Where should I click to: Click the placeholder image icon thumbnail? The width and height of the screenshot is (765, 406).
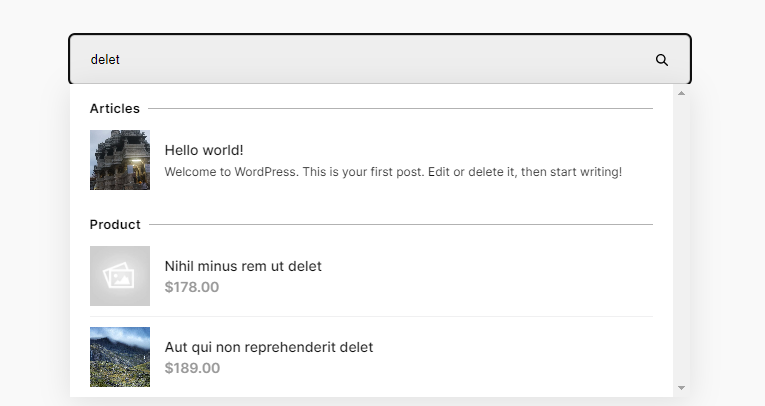[x=120, y=276]
